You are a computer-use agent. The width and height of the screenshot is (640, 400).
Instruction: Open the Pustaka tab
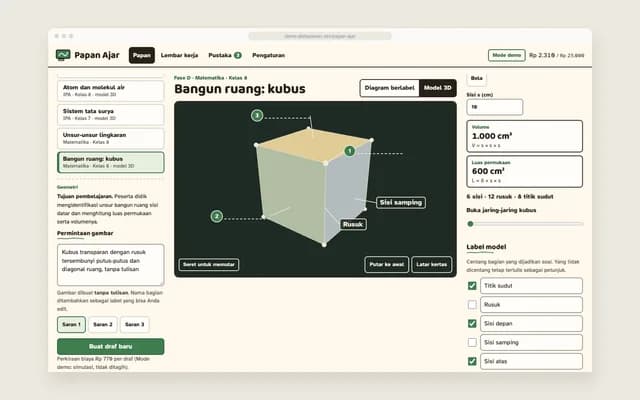(224, 55)
